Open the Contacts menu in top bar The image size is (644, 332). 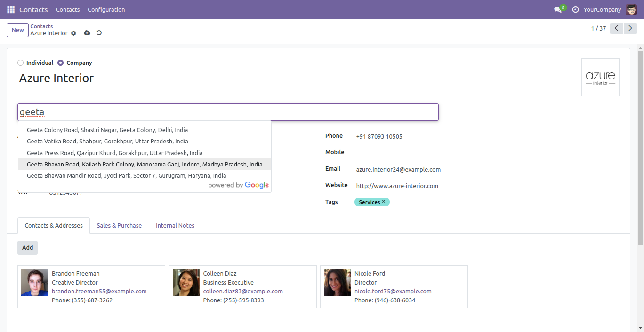[x=68, y=9]
